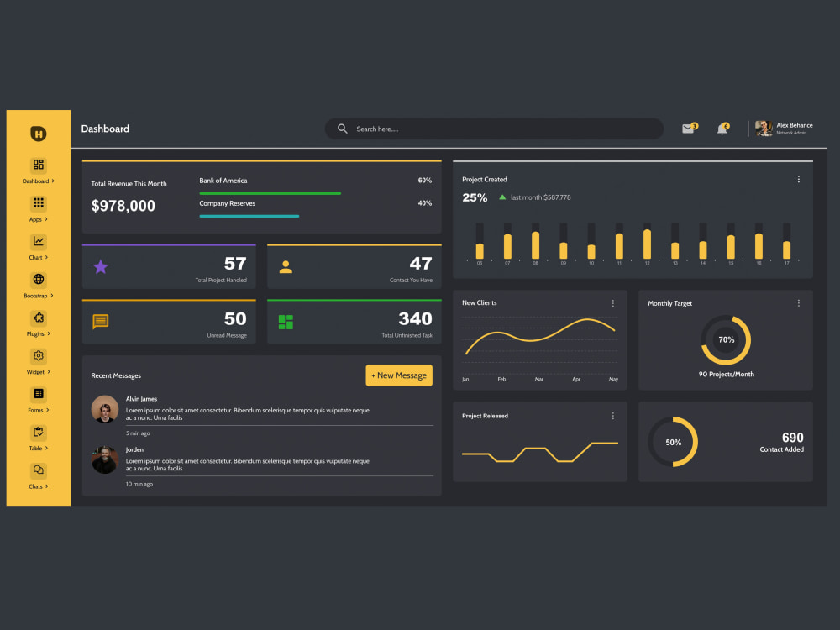Expand the Chats menu chevron
The width and height of the screenshot is (840, 630).
46,486
